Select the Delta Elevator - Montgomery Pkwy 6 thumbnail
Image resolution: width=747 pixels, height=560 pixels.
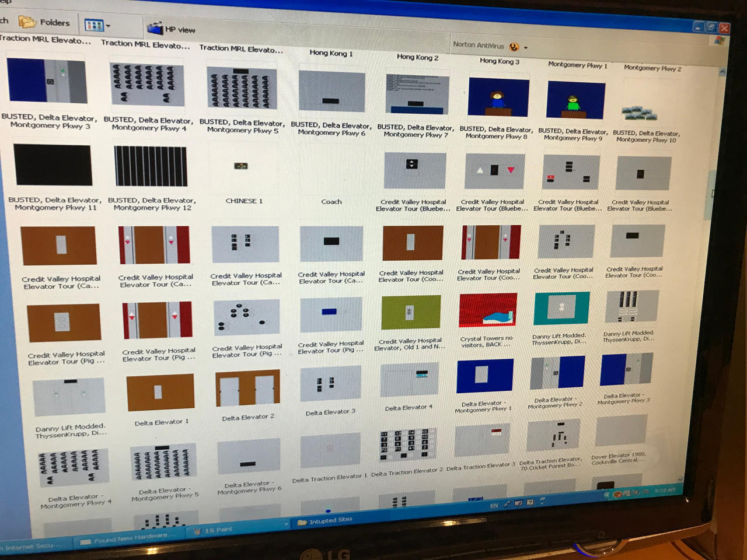point(249,457)
